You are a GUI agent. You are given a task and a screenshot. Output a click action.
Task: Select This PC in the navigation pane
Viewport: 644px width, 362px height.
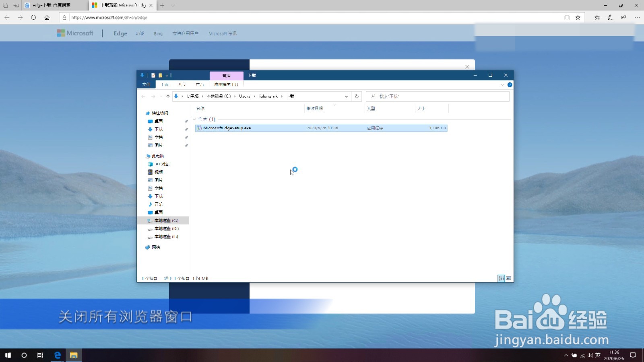pos(155,156)
